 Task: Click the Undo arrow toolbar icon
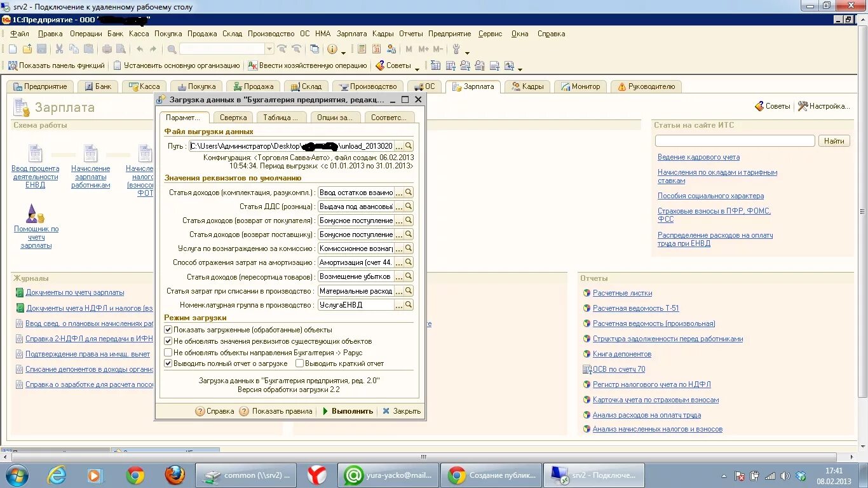(x=139, y=49)
